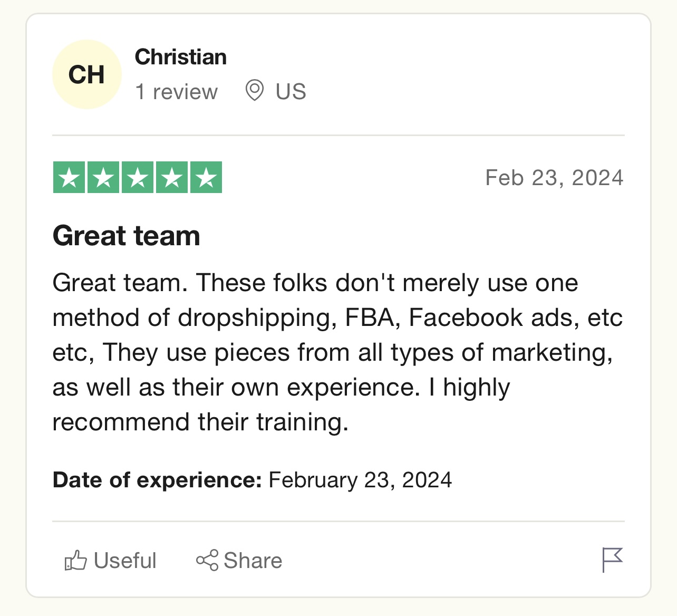Open reviewer Christian's profile name

point(180,57)
